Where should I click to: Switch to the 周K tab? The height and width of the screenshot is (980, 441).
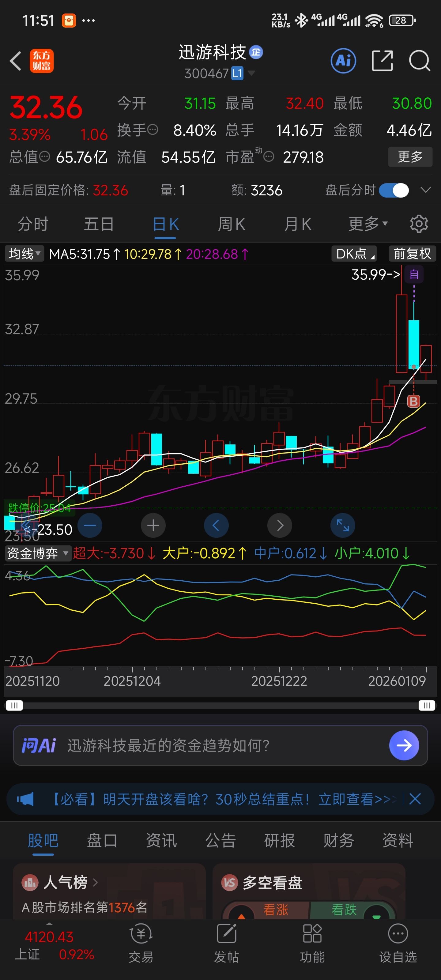tap(231, 224)
